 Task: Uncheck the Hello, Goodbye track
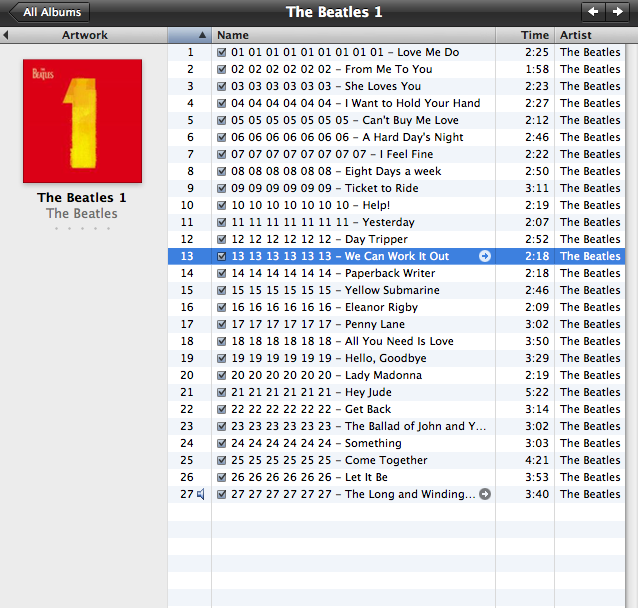pyautogui.click(x=221, y=358)
